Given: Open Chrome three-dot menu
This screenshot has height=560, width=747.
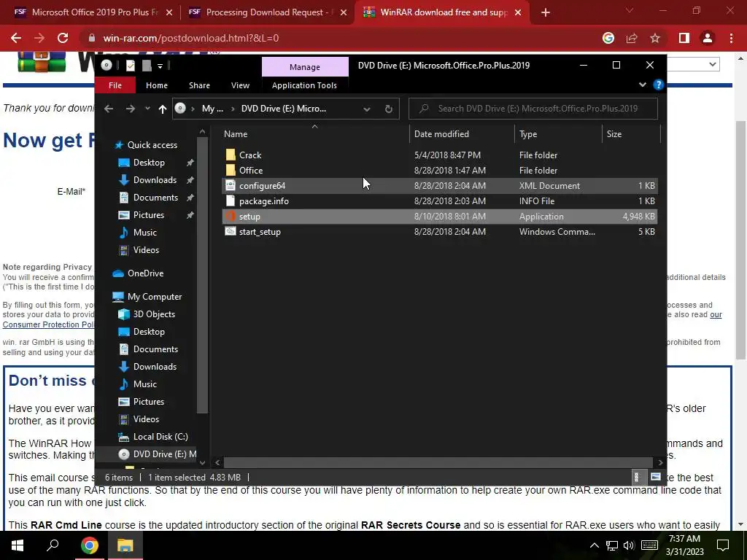Looking at the screenshot, I should 731,38.
